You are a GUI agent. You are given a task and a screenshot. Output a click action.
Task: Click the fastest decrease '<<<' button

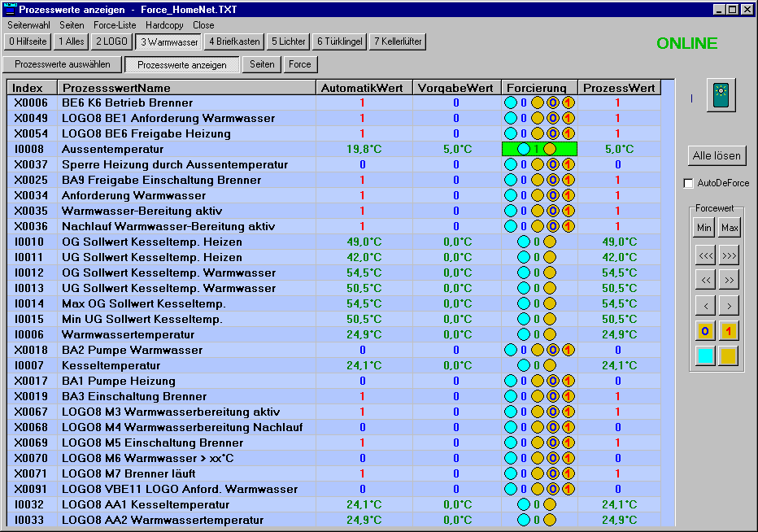tap(705, 255)
